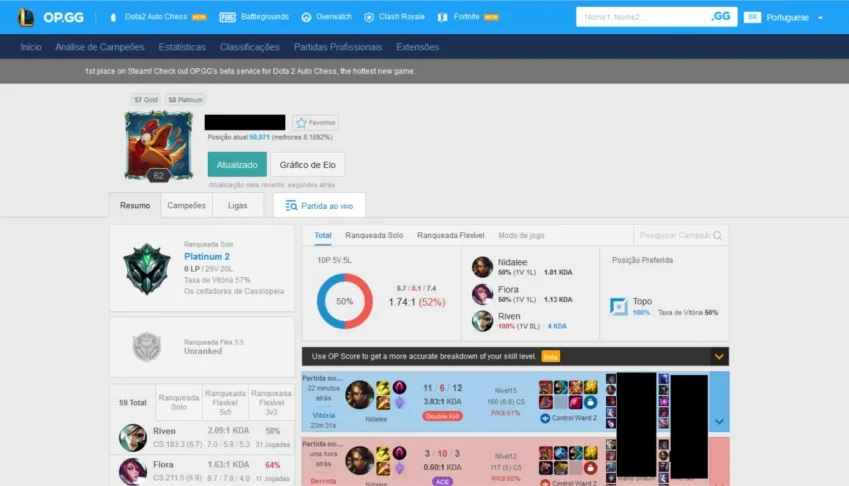Click the Atualizado button
This screenshot has height=486, width=849.
click(x=237, y=165)
